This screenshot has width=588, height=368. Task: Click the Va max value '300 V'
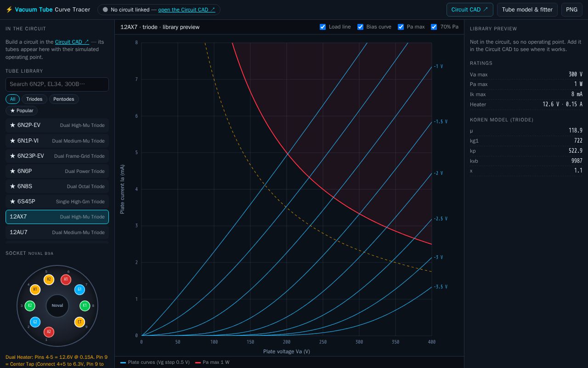pyautogui.click(x=576, y=75)
